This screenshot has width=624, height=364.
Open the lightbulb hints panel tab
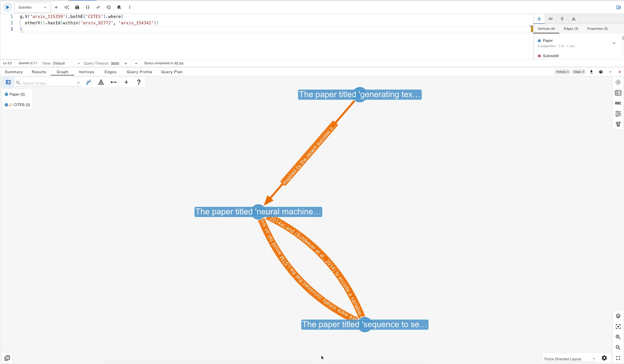[562, 19]
